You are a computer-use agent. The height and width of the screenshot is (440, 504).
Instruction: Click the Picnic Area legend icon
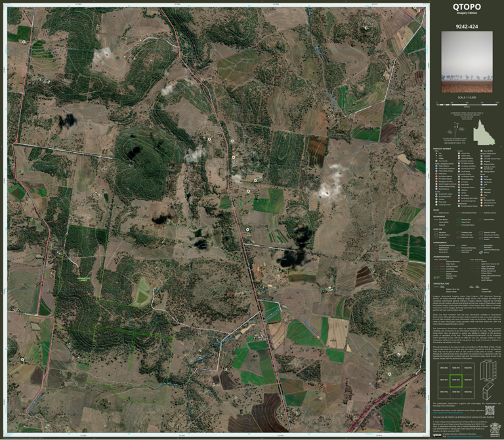coord(436,202)
